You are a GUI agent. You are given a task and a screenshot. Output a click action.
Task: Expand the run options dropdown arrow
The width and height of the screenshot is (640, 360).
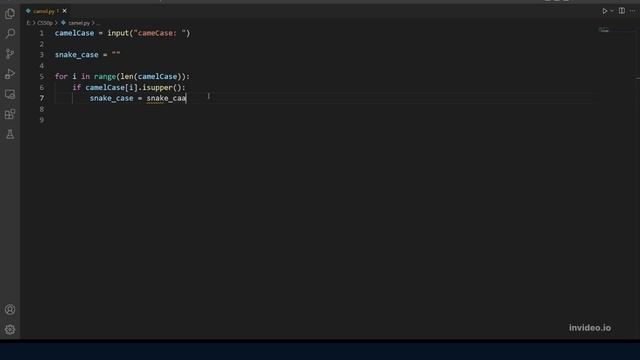(612, 11)
